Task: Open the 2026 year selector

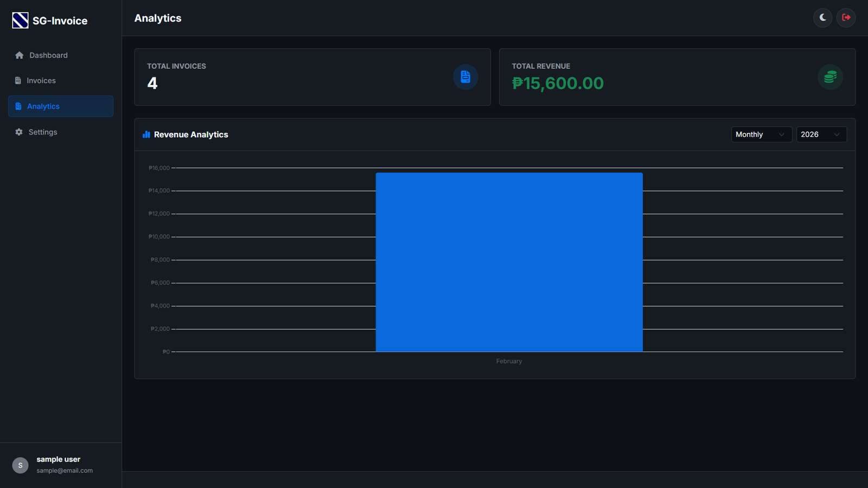Action: 821,134
